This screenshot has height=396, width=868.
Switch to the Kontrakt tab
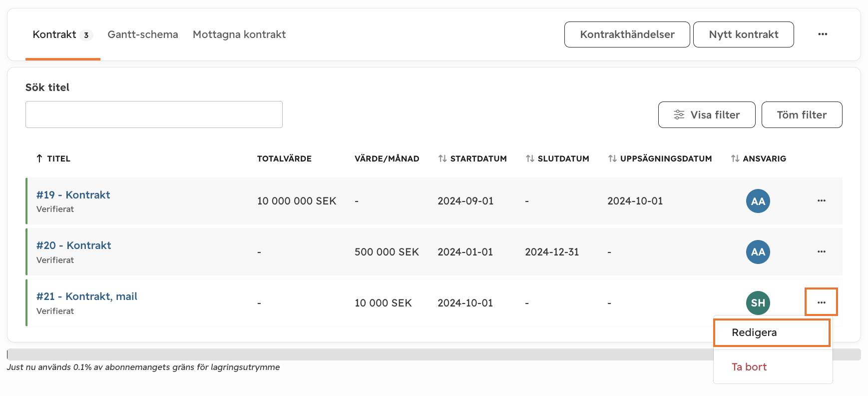[63, 34]
